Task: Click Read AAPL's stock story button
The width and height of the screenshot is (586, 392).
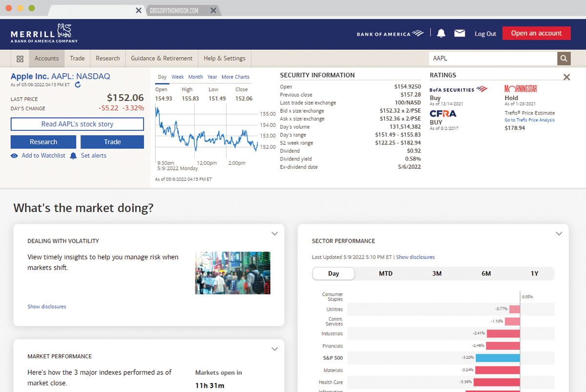Action: coord(77,124)
